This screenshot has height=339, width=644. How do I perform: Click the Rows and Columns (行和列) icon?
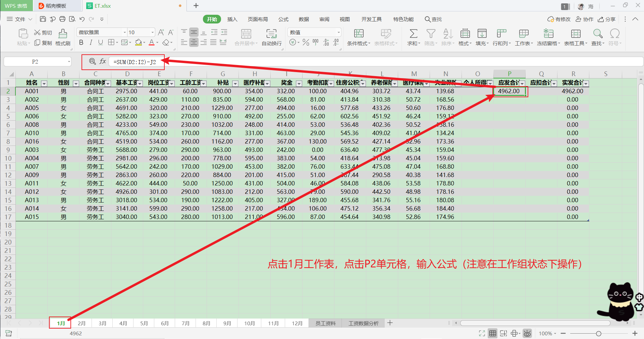click(501, 34)
